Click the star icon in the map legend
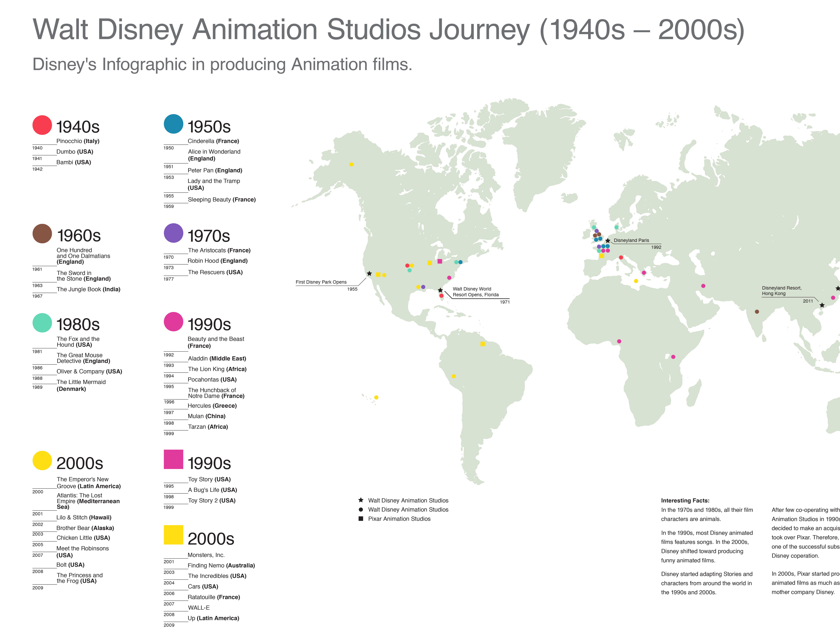Image resolution: width=840 pixels, height=630 pixels. pos(361,500)
